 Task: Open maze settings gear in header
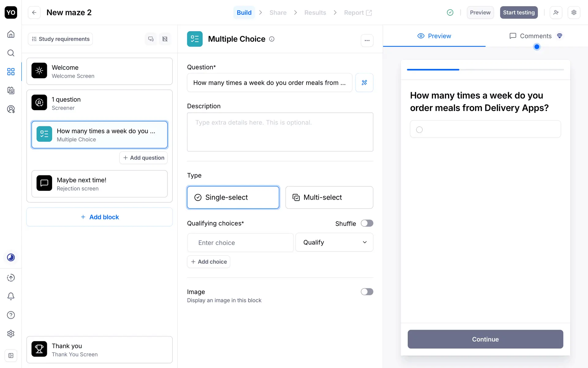pyautogui.click(x=574, y=13)
